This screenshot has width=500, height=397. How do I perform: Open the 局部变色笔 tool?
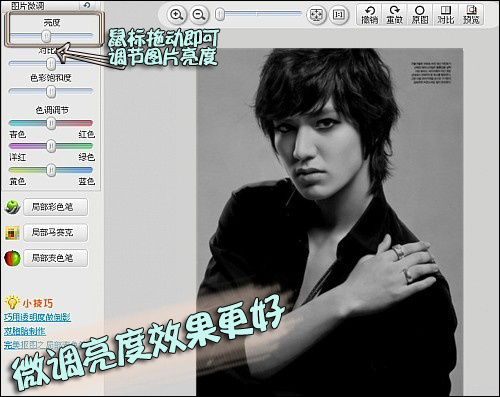pos(56,258)
